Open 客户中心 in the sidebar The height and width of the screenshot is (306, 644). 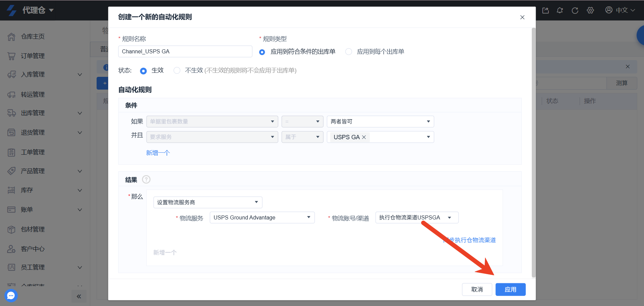tap(33, 249)
